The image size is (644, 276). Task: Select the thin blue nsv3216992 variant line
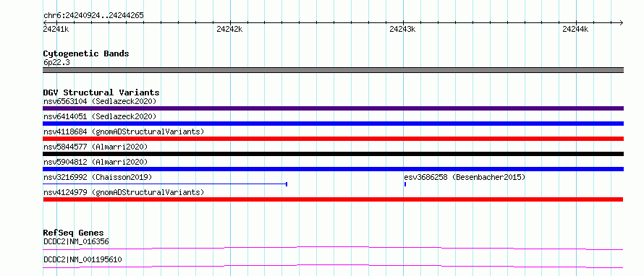click(165, 184)
